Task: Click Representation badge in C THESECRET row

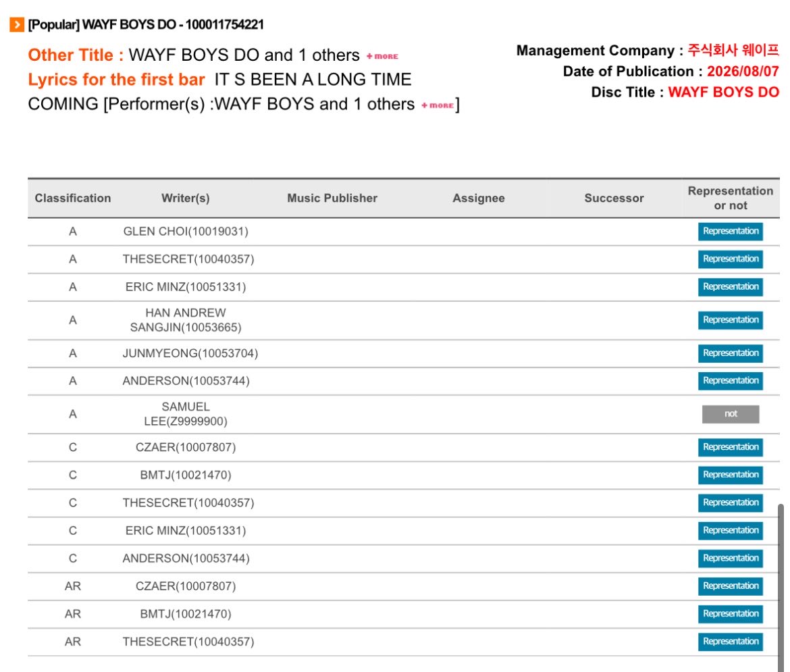Action: (730, 502)
